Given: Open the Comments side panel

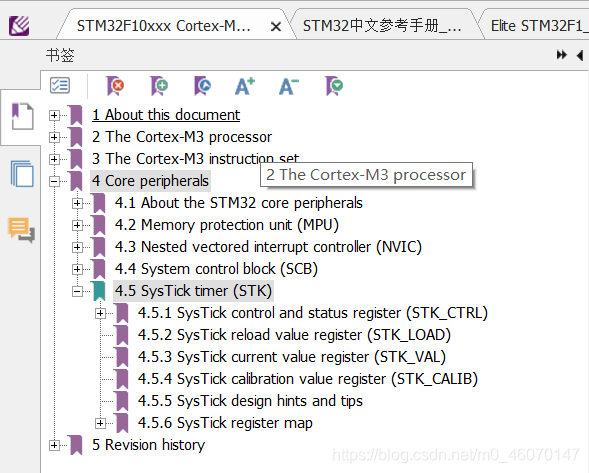Looking at the screenshot, I should click(21, 230).
